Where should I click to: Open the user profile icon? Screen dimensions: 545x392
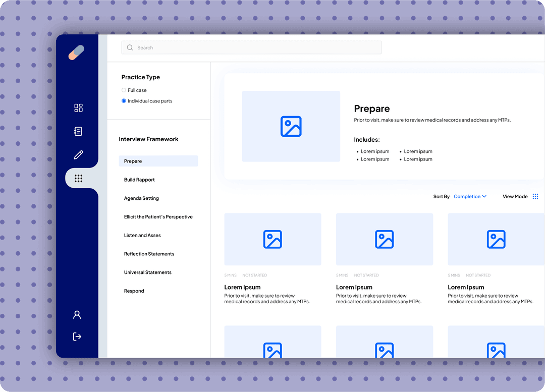point(77,315)
